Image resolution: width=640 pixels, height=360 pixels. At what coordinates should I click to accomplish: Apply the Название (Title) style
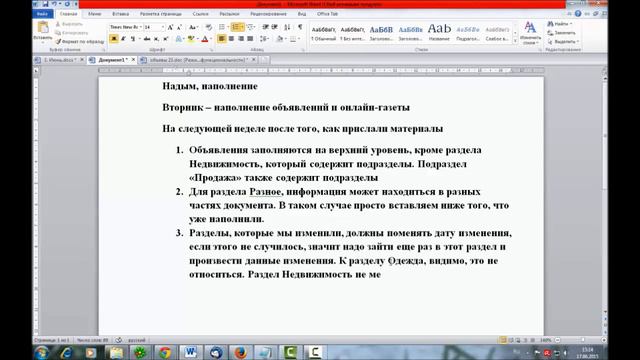tap(439, 33)
